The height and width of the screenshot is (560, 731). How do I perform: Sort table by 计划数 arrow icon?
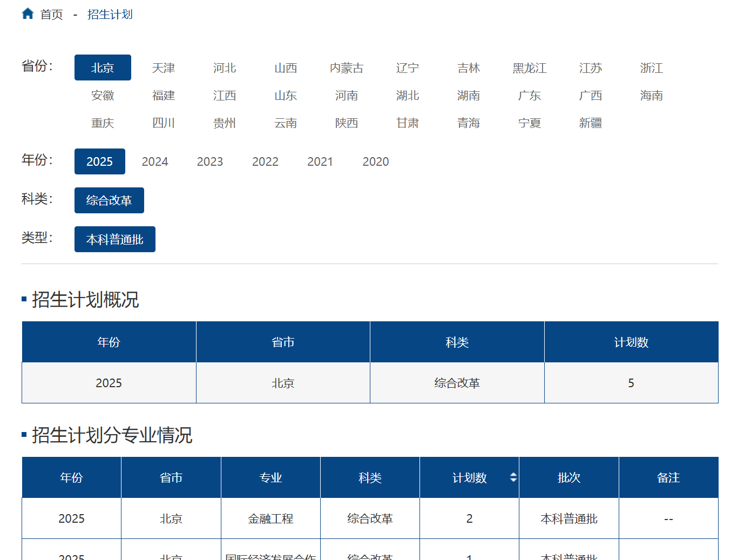coord(513,477)
